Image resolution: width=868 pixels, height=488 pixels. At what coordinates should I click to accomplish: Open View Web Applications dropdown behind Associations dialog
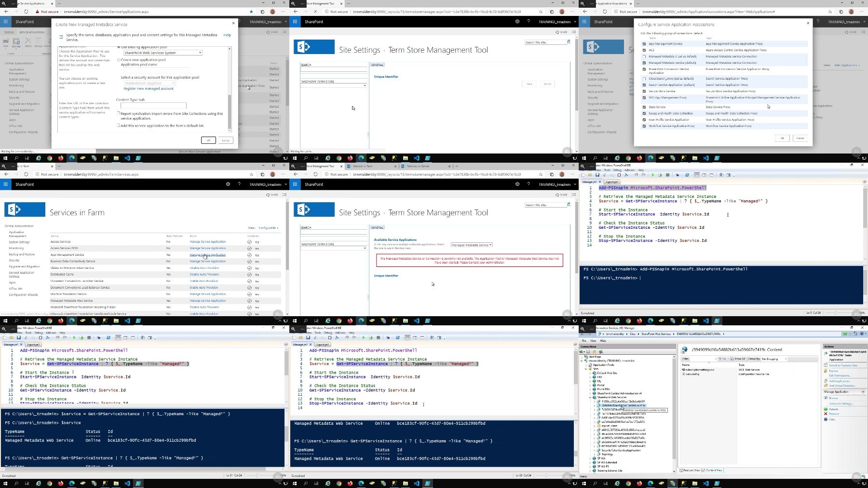pyautogui.click(x=847, y=65)
